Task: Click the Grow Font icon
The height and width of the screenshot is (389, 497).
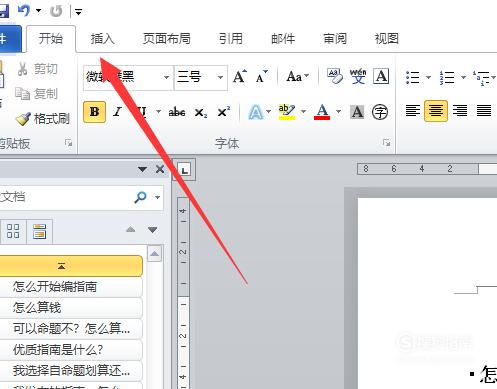Action: click(x=240, y=76)
